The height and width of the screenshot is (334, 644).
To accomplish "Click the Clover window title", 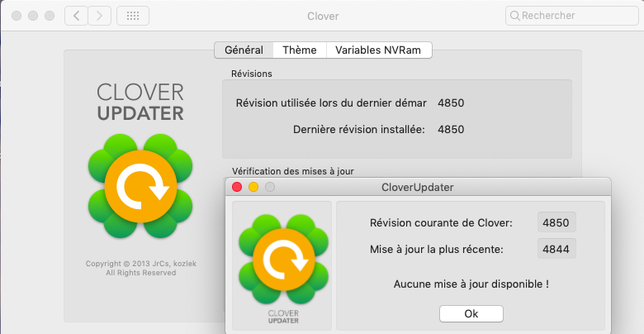I will tap(323, 17).
